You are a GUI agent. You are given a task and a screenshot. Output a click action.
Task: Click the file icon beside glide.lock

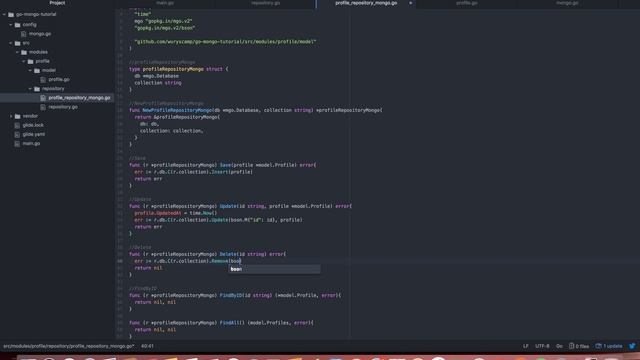tap(17, 125)
